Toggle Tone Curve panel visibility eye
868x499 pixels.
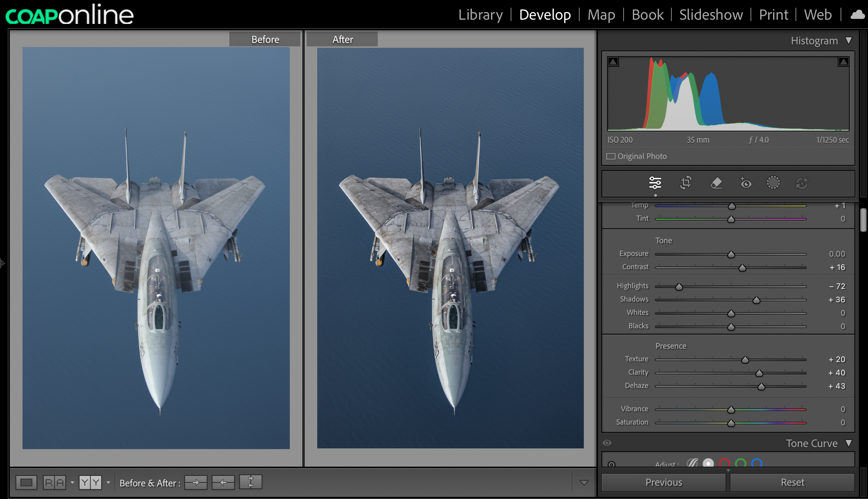click(x=607, y=443)
